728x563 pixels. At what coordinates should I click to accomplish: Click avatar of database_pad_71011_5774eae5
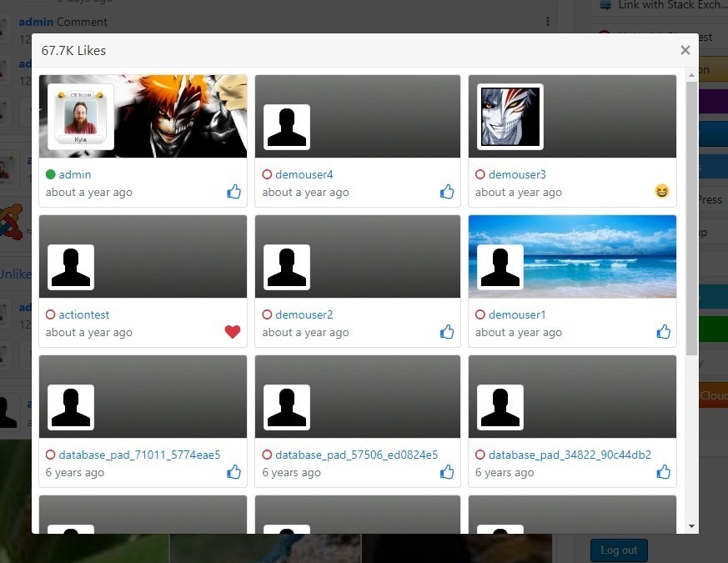pyautogui.click(x=71, y=407)
